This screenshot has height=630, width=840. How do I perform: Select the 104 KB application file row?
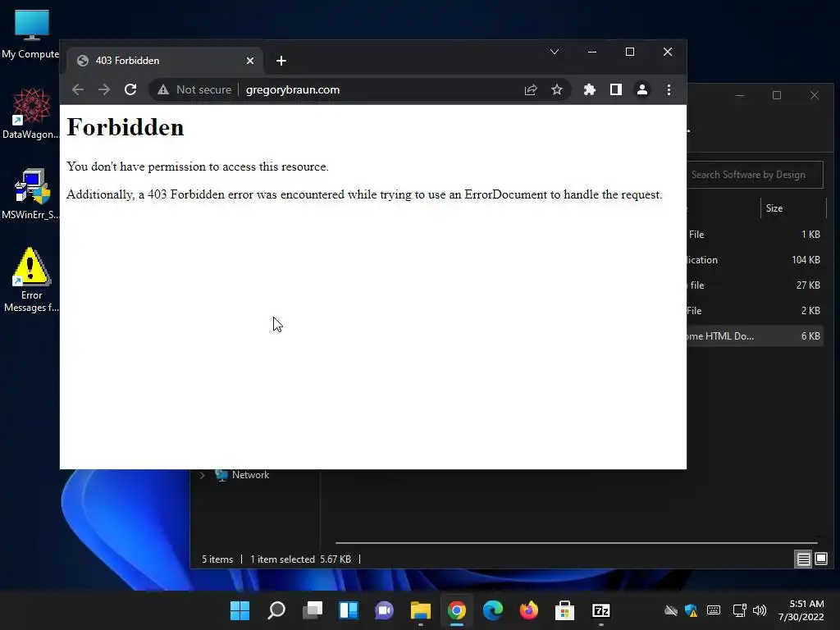pos(755,260)
